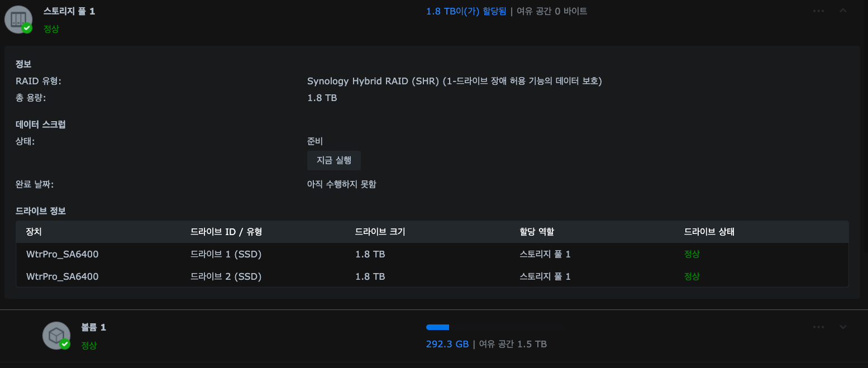868x368 pixels.
Task: Click the 볼륨 1 blue usage bar
Action: pyautogui.click(x=438, y=327)
